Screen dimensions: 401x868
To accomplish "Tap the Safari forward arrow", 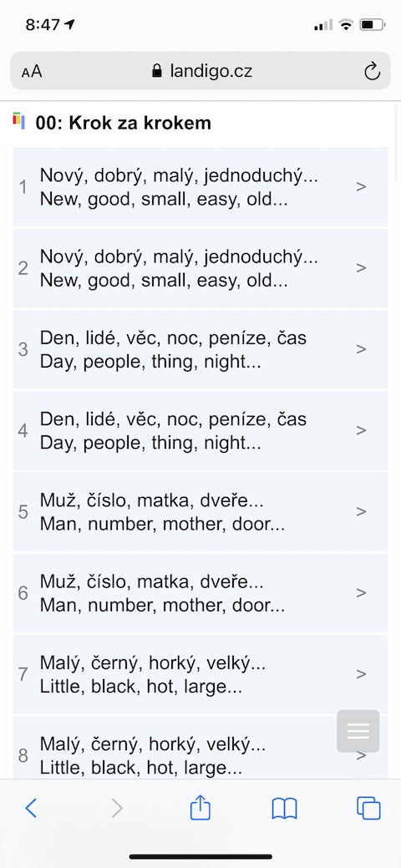I will (x=117, y=809).
